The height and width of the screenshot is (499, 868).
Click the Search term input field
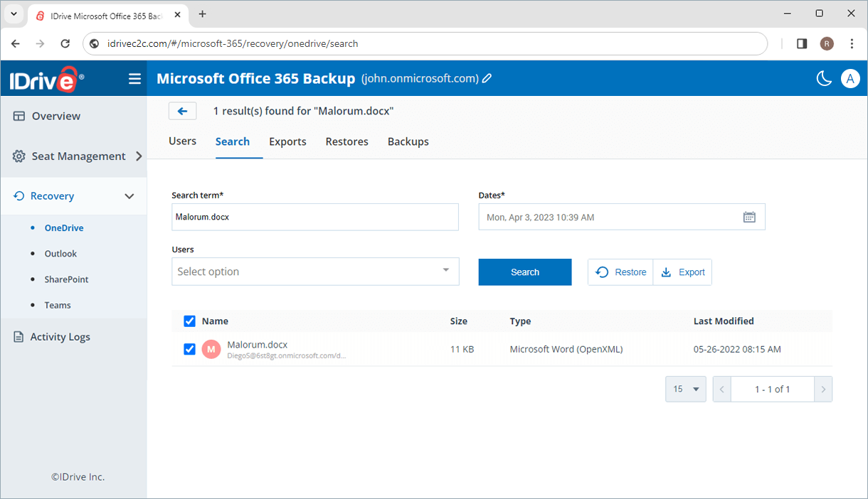click(x=315, y=217)
